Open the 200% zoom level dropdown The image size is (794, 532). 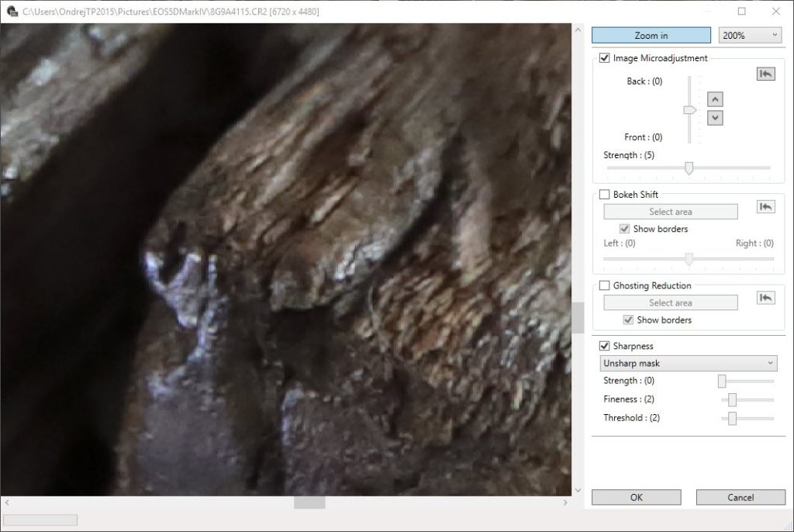[750, 36]
